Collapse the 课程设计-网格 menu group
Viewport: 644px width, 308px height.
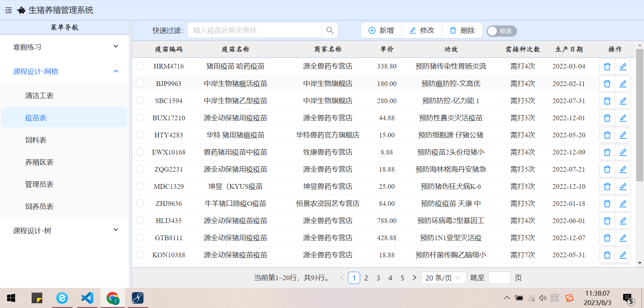65,71
